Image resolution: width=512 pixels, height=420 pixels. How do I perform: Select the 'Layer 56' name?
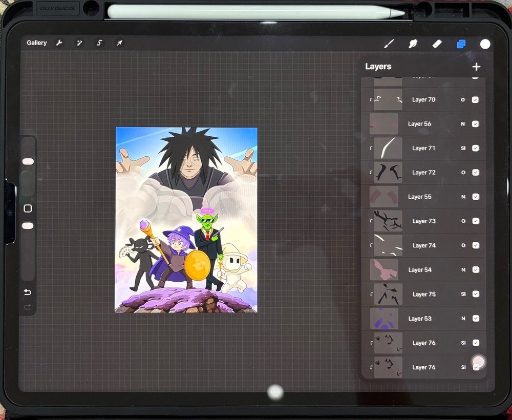pos(419,124)
